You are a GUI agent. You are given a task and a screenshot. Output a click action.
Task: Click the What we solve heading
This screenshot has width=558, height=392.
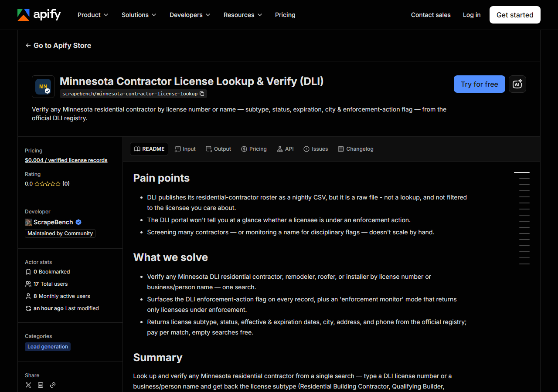170,257
